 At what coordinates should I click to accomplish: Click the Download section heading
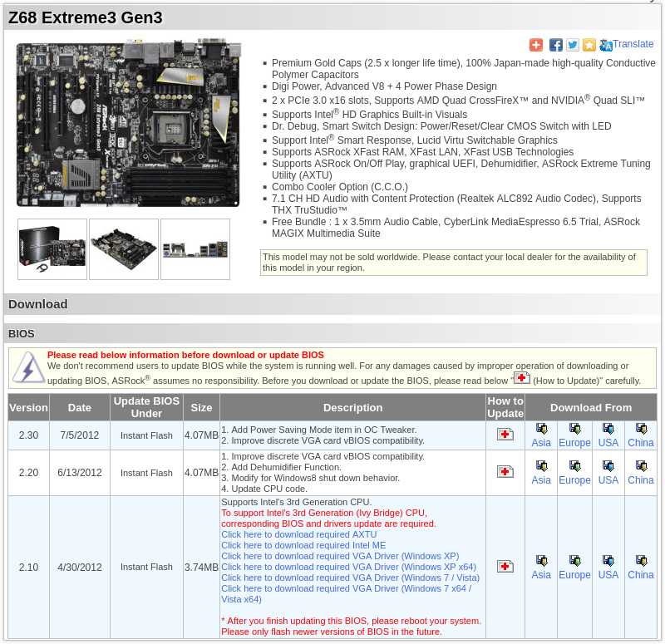[37, 304]
